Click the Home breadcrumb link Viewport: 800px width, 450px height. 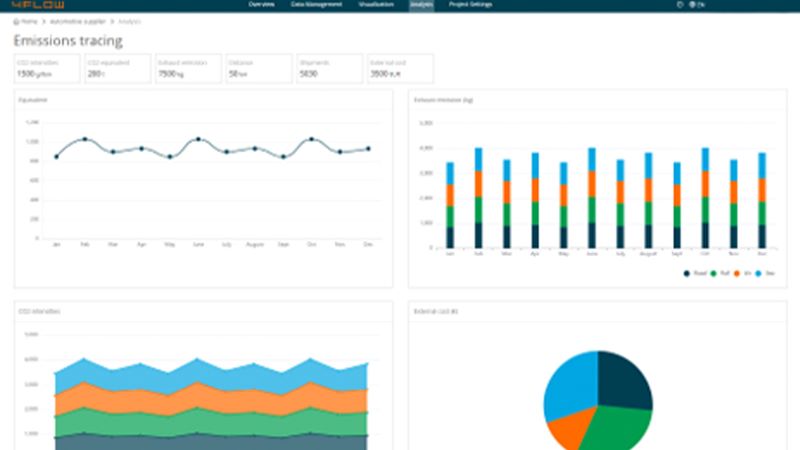click(29, 20)
